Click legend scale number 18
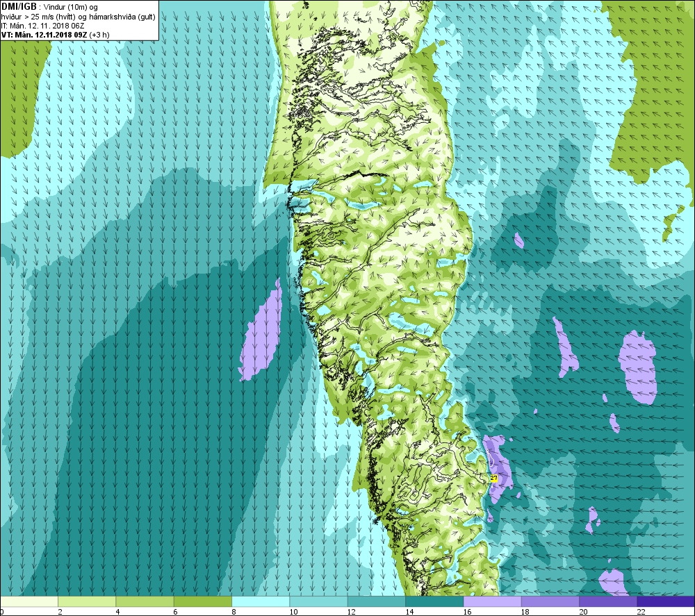The image size is (695, 616). pos(525,612)
